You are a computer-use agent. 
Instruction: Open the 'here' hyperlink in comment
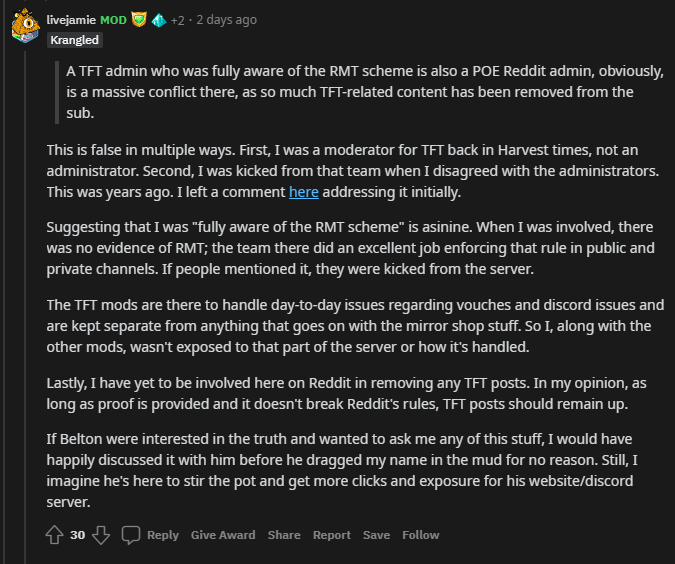(x=304, y=190)
